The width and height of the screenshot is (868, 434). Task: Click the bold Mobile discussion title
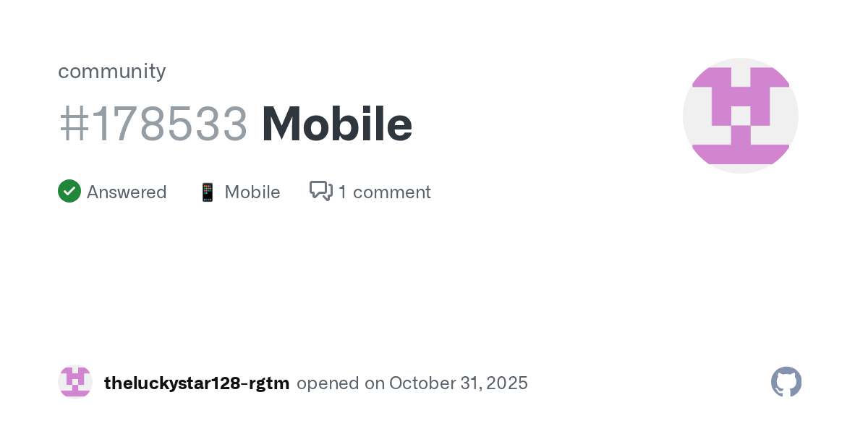[x=337, y=124]
